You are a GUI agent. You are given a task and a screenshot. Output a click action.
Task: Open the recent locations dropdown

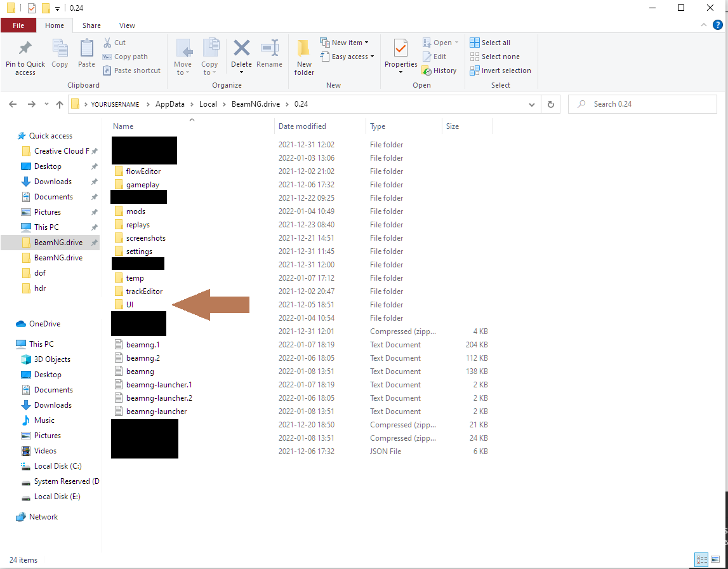(x=46, y=104)
